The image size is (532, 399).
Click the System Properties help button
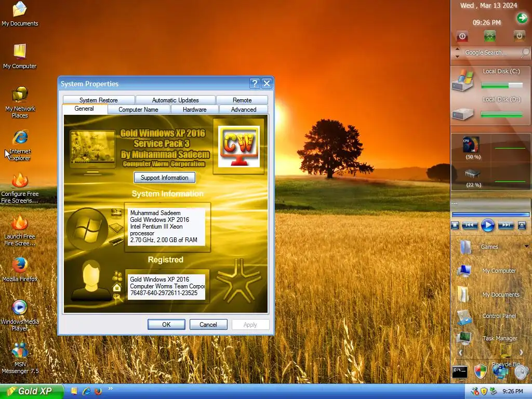(255, 84)
